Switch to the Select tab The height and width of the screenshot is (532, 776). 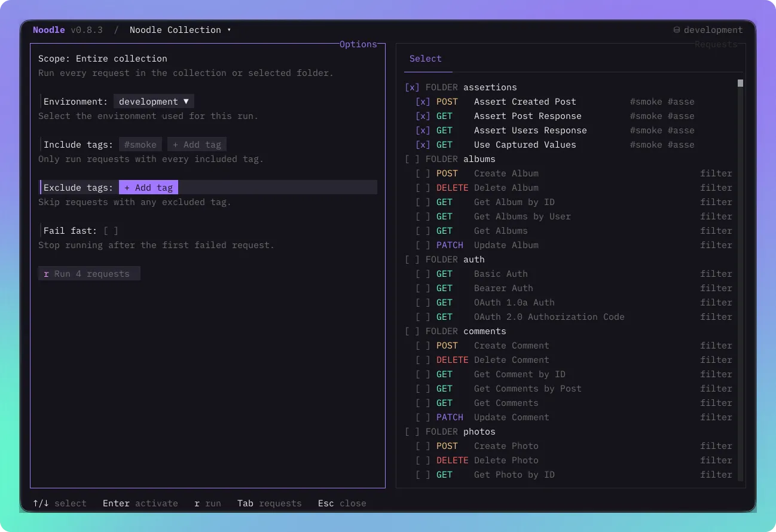[x=426, y=59]
